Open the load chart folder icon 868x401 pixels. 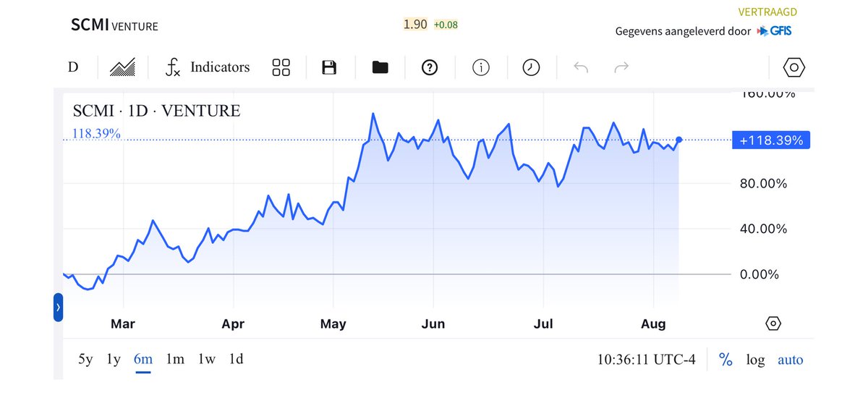(380, 67)
